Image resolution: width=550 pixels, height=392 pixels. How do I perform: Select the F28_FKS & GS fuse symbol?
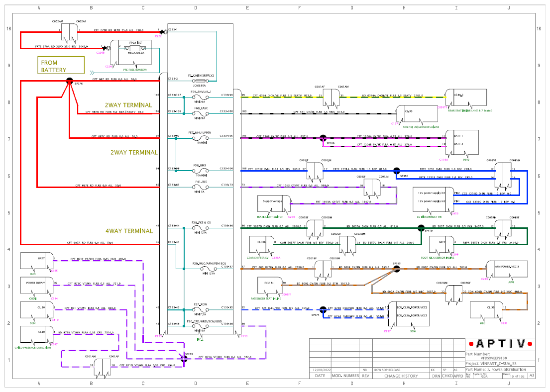click(x=201, y=228)
